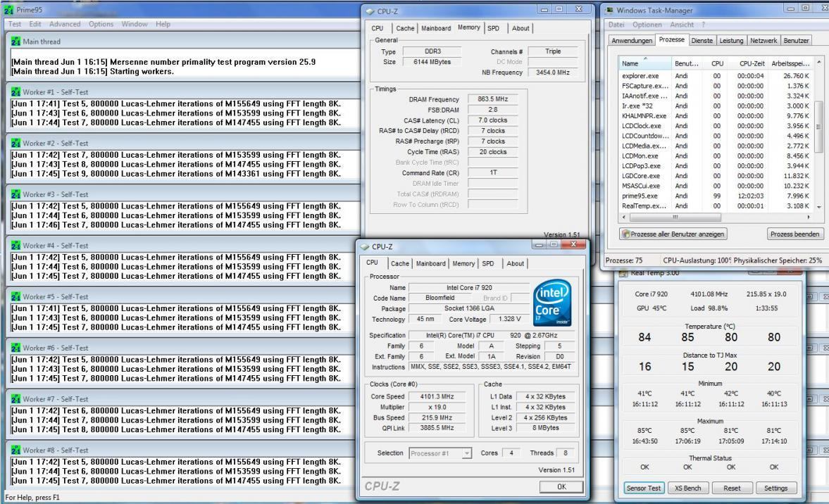The width and height of the screenshot is (829, 504).
Task: Open the Options menu in Prime95
Action: pos(101,25)
